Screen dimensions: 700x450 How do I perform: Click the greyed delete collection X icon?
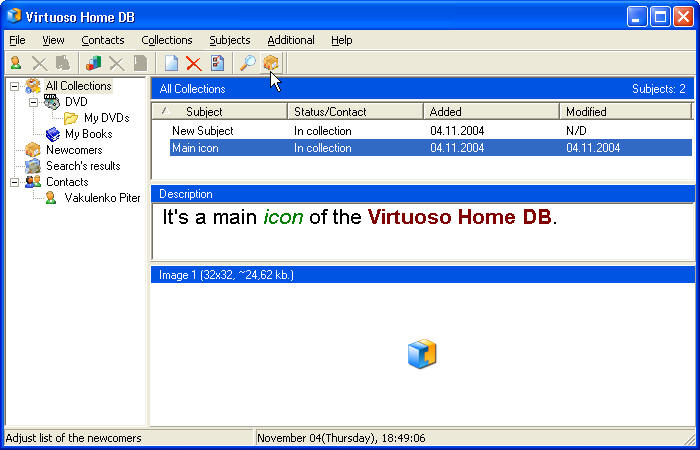(x=117, y=63)
